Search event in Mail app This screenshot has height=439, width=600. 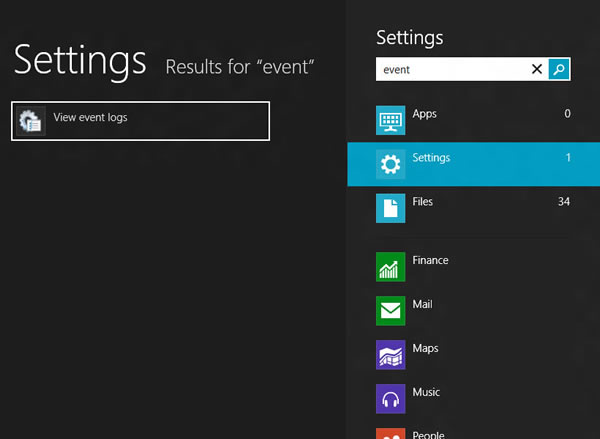pyautogui.click(x=473, y=311)
